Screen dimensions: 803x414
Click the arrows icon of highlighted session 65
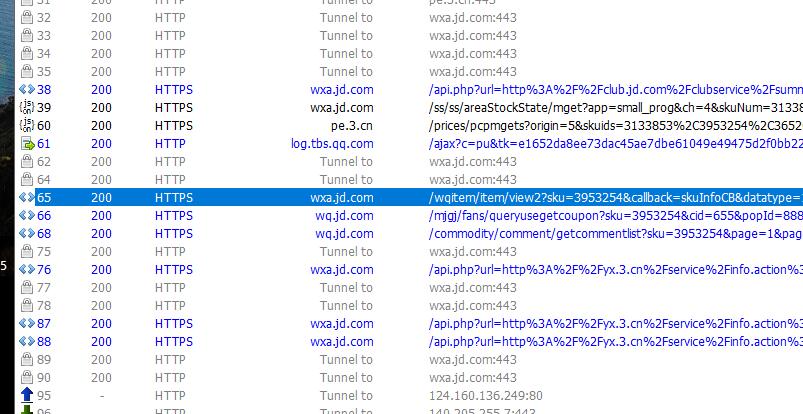pos(27,198)
